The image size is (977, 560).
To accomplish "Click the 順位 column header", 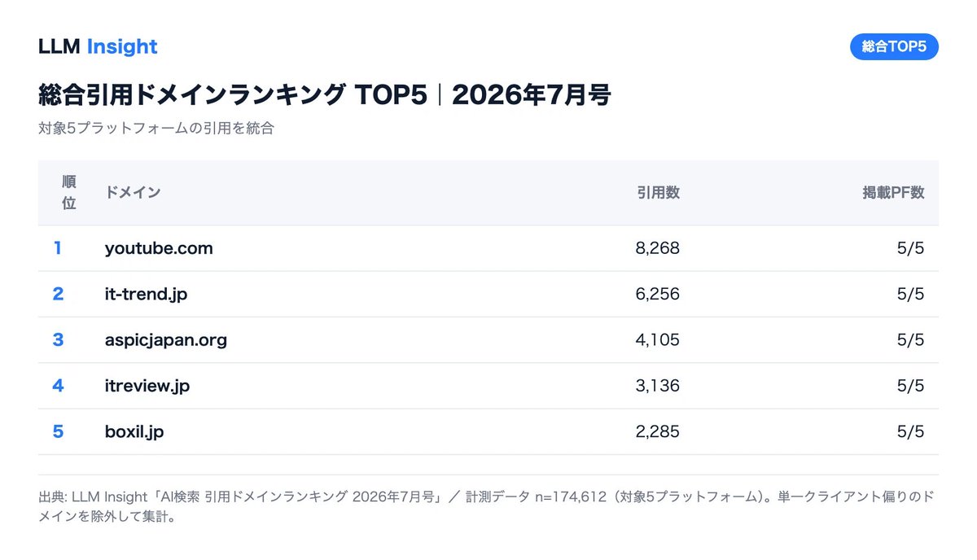I will (69, 192).
